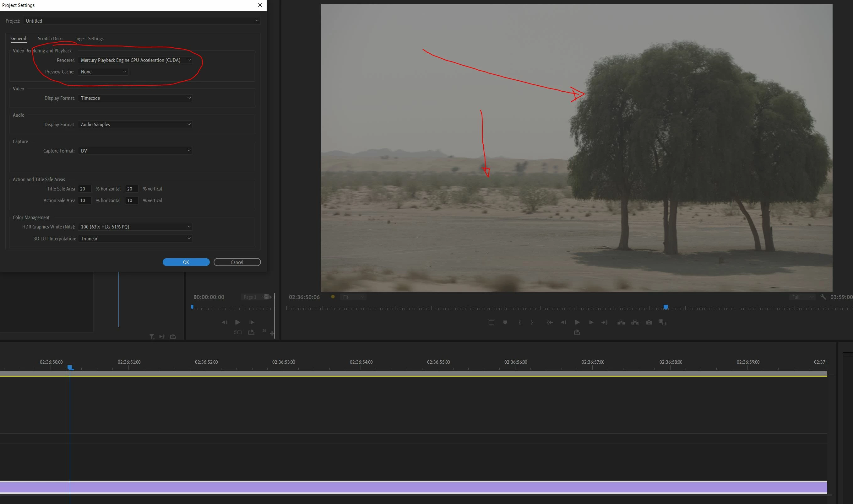Play the Program Monitor video
Screen dimensions: 853x504
pyautogui.click(x=577, y=322)
